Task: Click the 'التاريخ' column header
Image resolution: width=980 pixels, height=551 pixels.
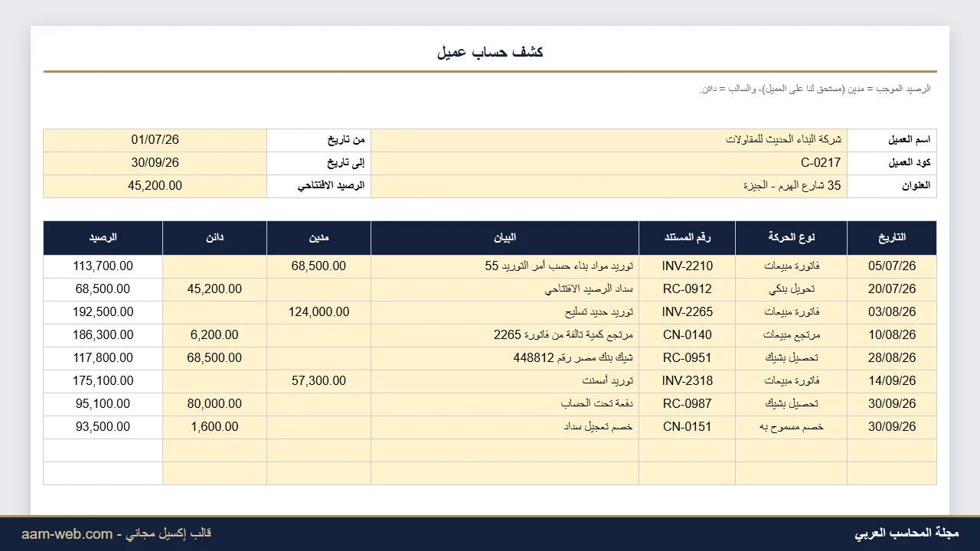Action: pos(892,237)
